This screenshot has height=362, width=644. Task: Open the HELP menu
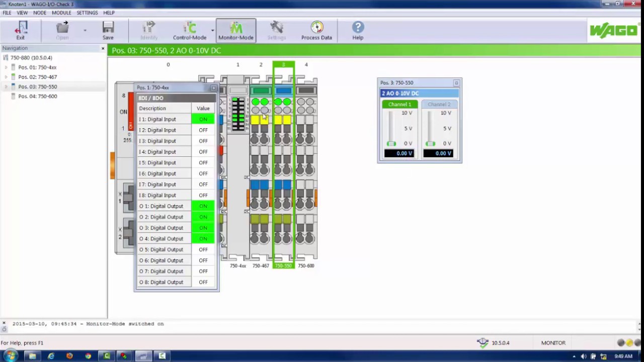(109, 13)
